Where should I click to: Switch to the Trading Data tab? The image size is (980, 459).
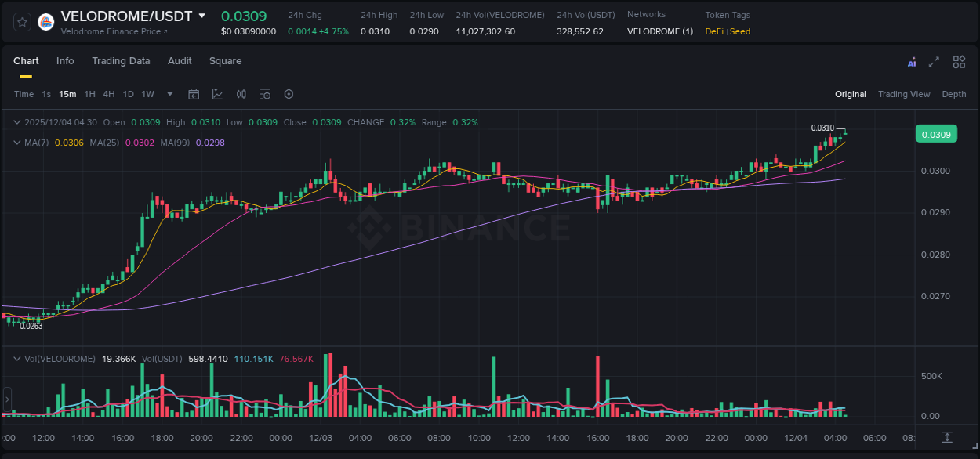click(x=121, y=61)
